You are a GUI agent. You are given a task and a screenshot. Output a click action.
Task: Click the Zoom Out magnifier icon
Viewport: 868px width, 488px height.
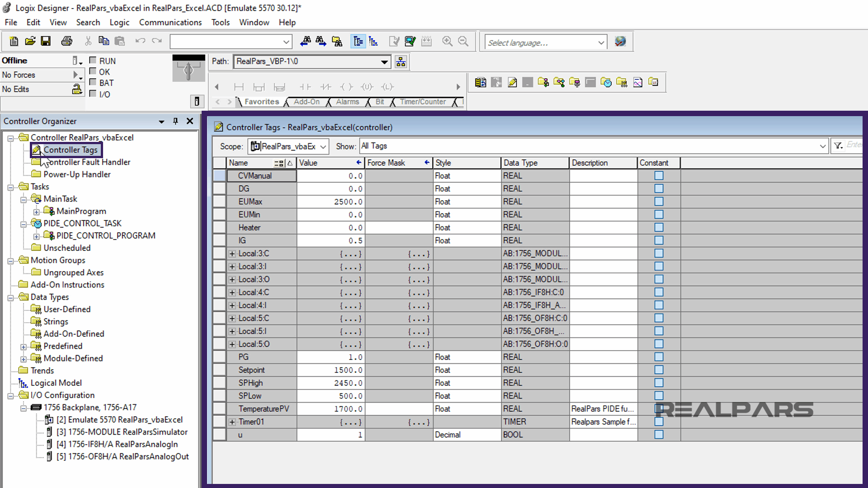[463, 42]
